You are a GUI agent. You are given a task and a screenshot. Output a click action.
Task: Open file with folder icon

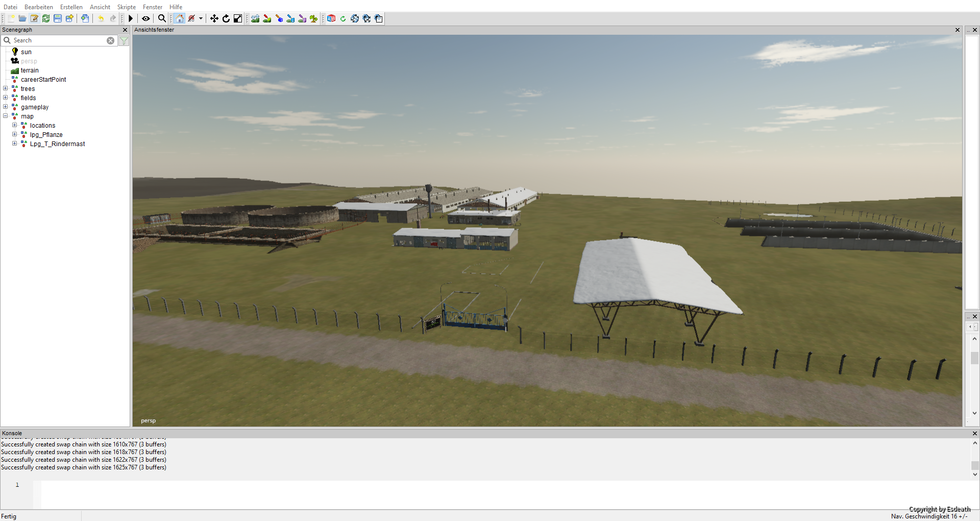[22, 18]
